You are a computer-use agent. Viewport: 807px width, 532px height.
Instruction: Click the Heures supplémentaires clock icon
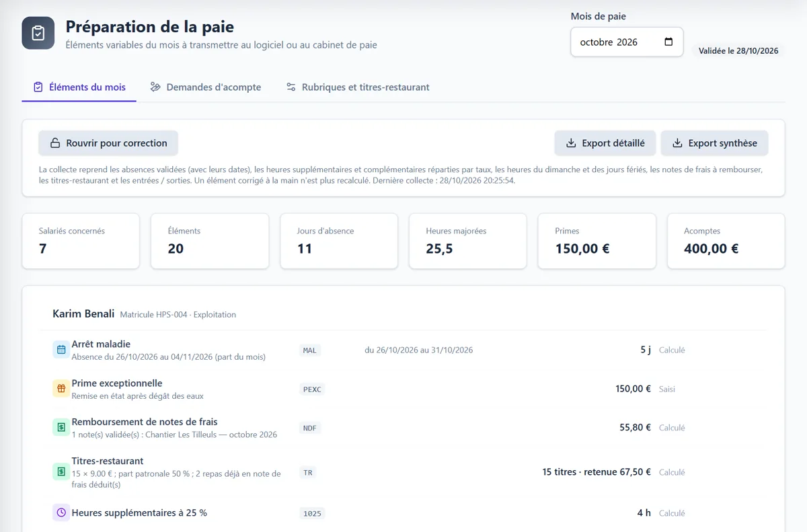(61, 512)
